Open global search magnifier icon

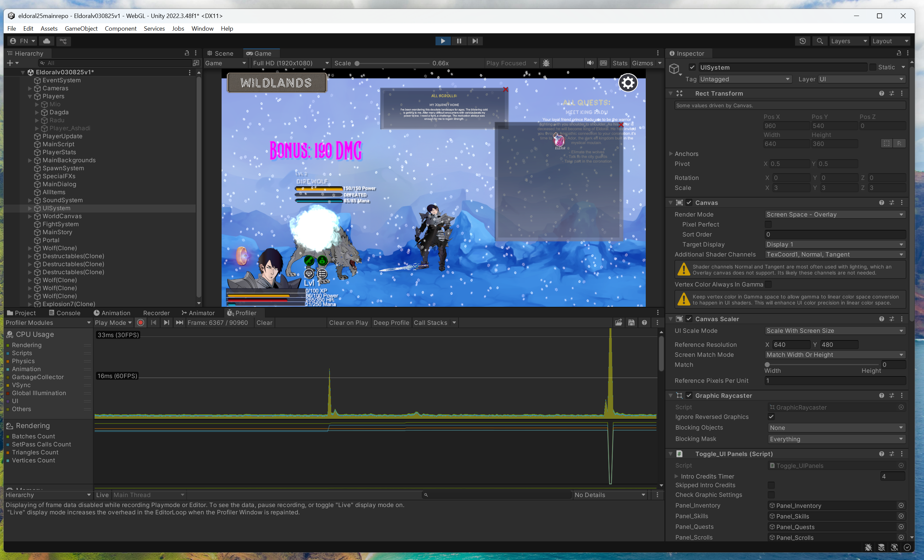point(819,41)
